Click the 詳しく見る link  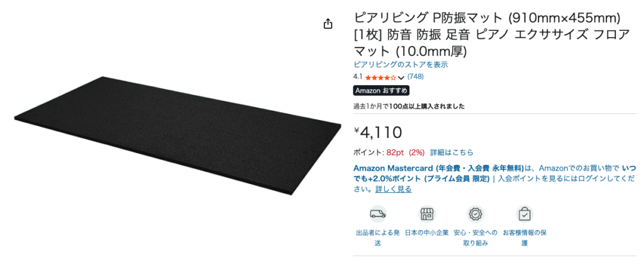click(394, 190)
